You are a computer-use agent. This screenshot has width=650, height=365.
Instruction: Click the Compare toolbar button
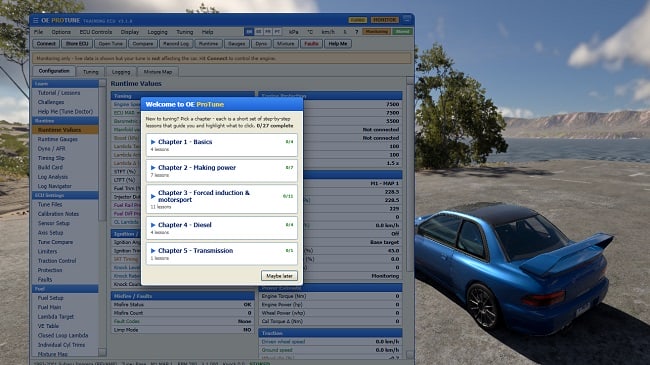[x=143, y=44]
